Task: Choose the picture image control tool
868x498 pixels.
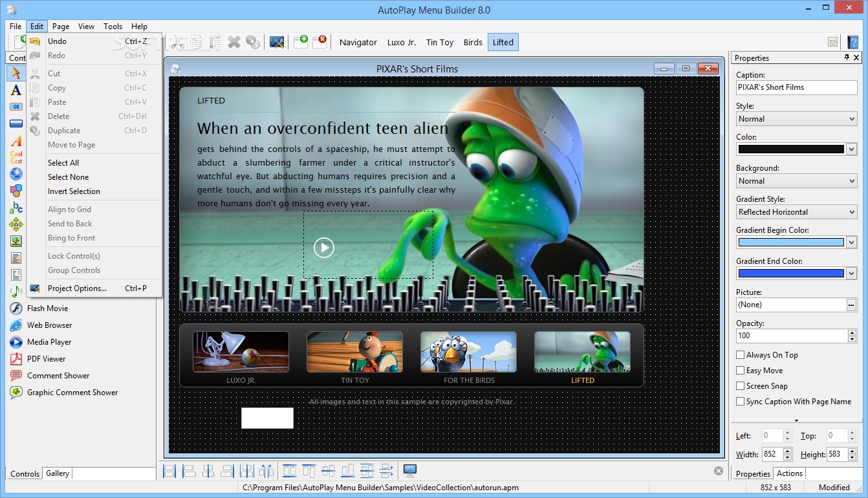Action: (16, 241)
